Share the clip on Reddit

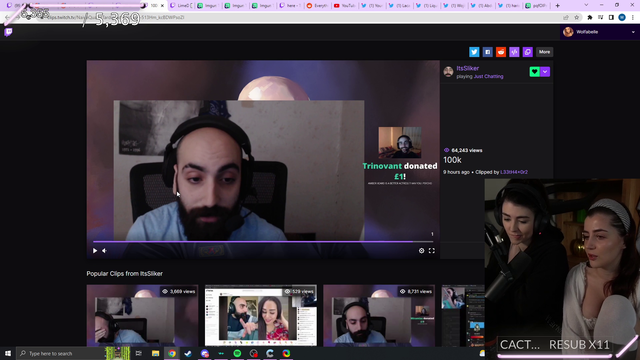click(x=501, y=52)
